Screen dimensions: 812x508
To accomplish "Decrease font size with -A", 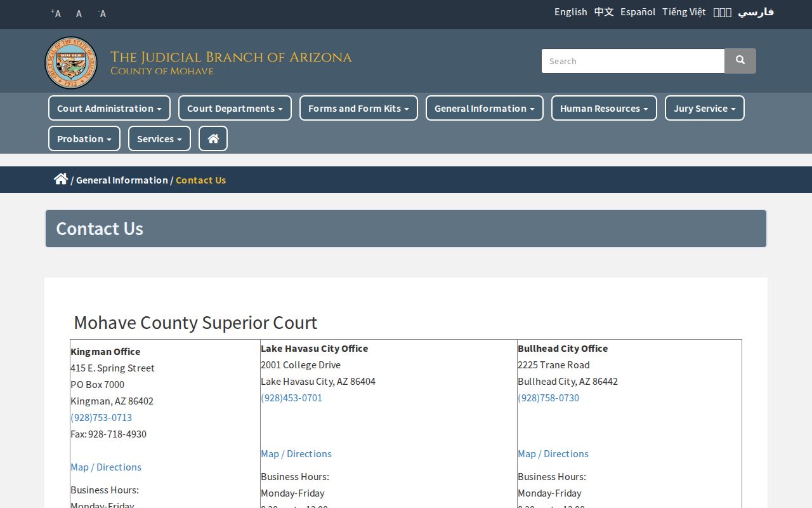I will point(101,13).
